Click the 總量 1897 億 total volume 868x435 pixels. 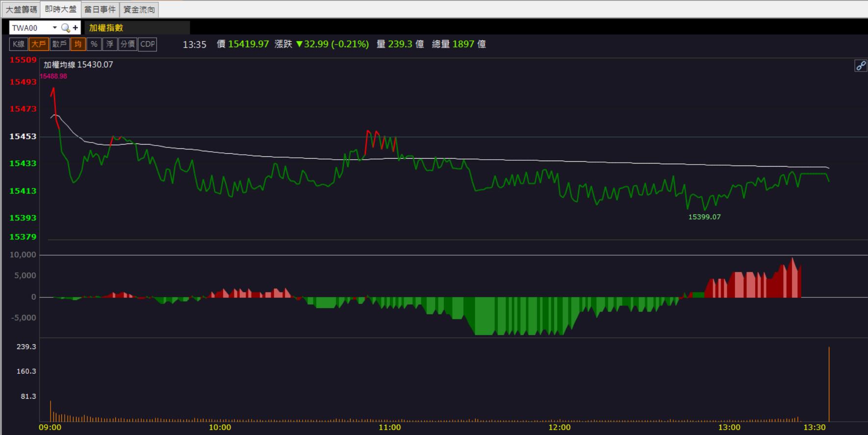click(x=459, y=44)
